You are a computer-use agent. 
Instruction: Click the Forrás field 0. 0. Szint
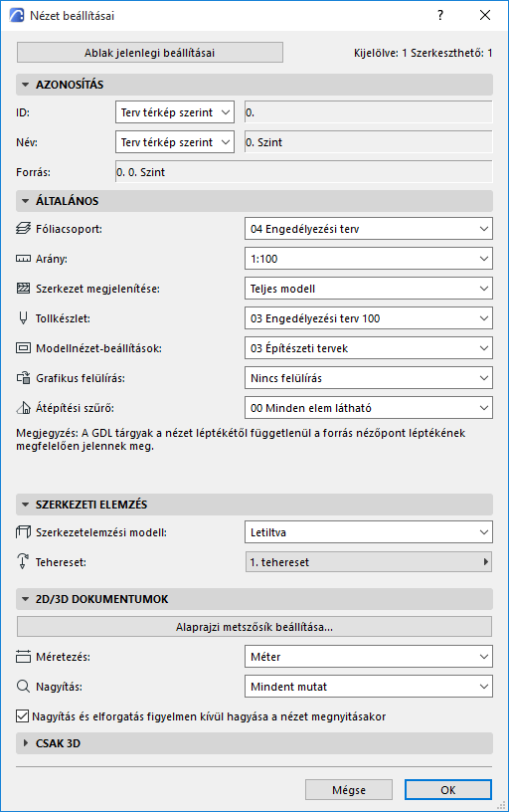pyautogui.click(x=303, y=172)
